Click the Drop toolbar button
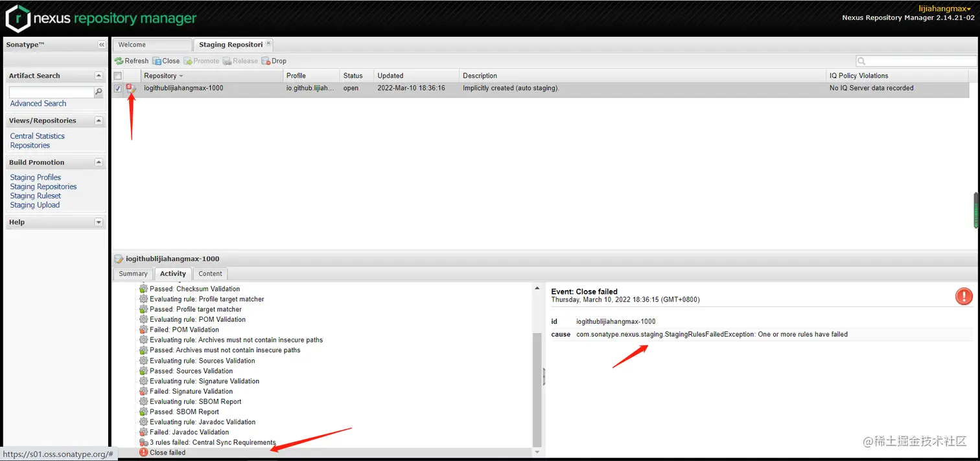 [274, 61]
